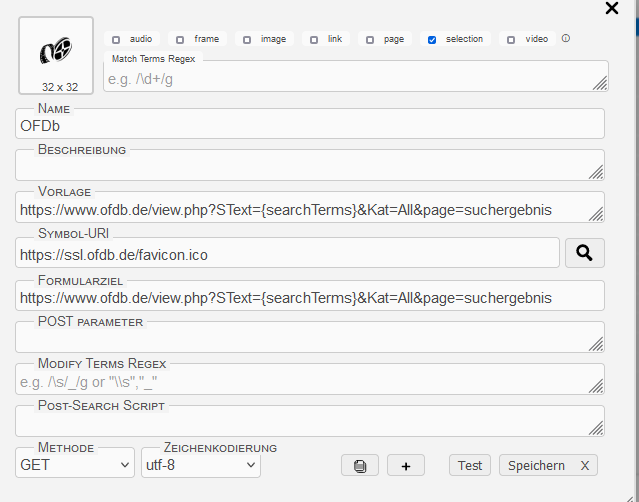Image resolution: width=639 pixels, height=502 pixels.
Task: Click into the Name field containing OFDb
Action: tap(310, 126)
